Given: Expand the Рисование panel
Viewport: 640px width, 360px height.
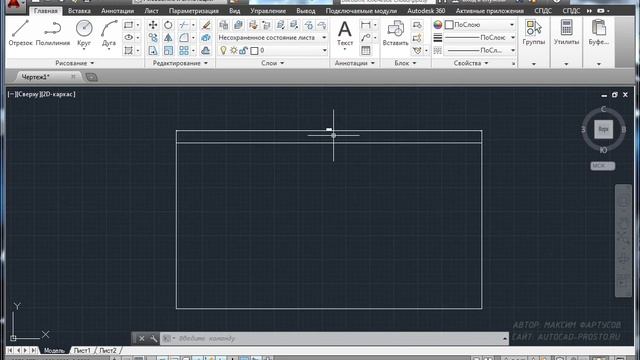Looking at the screenshot, I should [x=75, y=63].
